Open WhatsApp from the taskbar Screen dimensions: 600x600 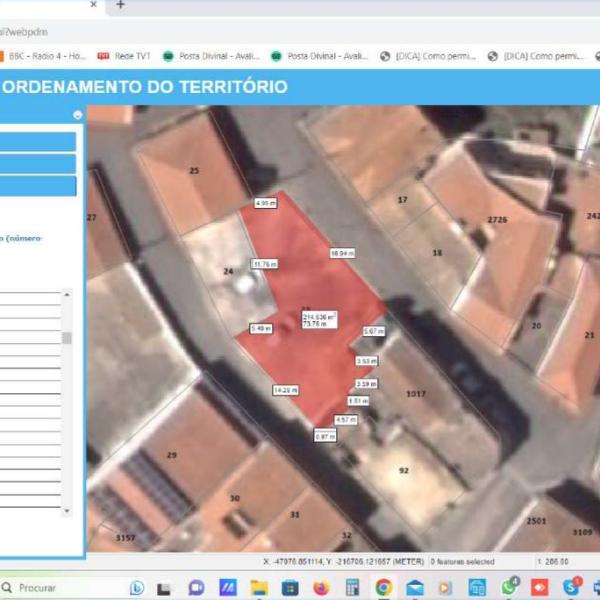[509, 588]
